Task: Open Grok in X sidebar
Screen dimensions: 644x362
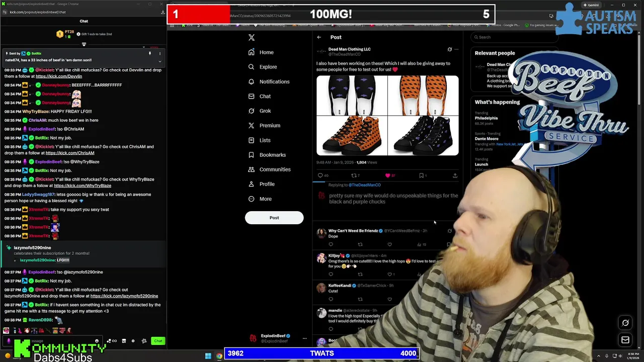Action: click(x=259, y=111)
